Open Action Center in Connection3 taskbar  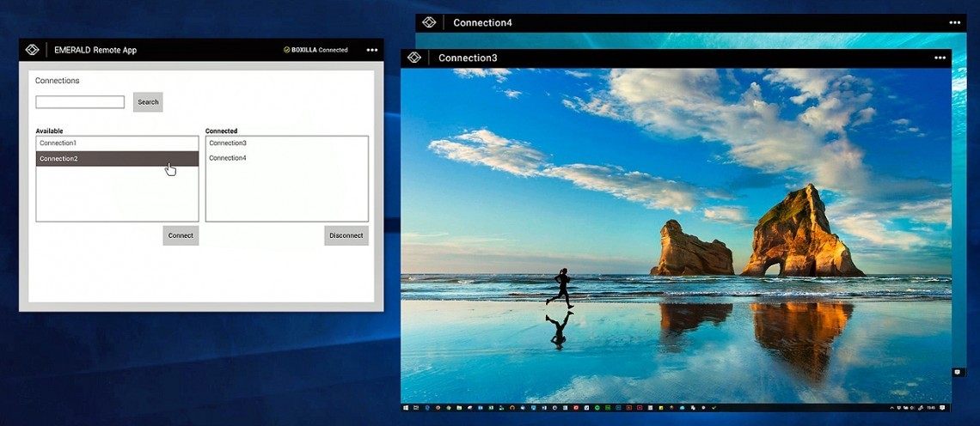942,408
